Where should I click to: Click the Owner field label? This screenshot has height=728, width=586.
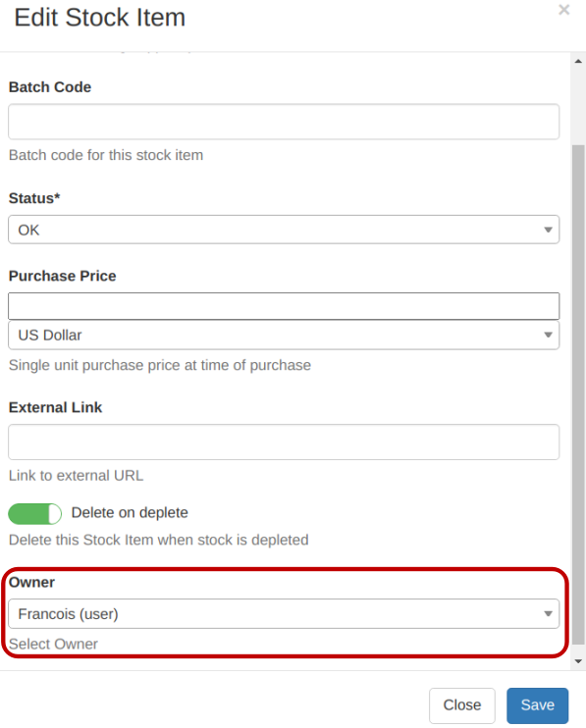coord(31,582)
